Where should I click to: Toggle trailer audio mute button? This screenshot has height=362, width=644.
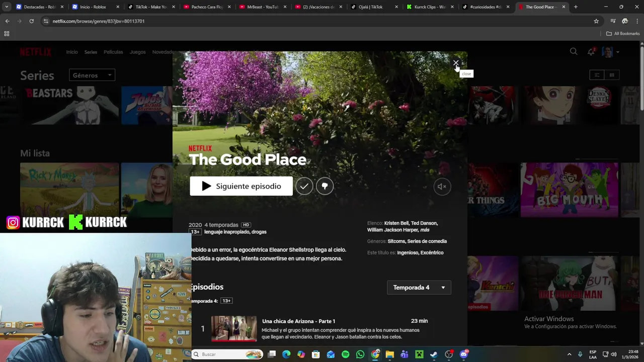(x=442, y=187)
